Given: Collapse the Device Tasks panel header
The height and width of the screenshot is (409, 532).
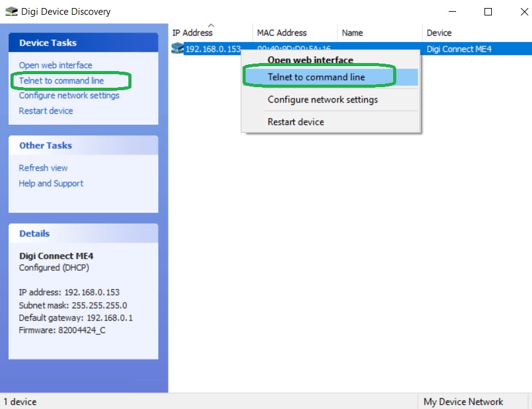Looking at the screenshot, I should click(x=83, y=43).
